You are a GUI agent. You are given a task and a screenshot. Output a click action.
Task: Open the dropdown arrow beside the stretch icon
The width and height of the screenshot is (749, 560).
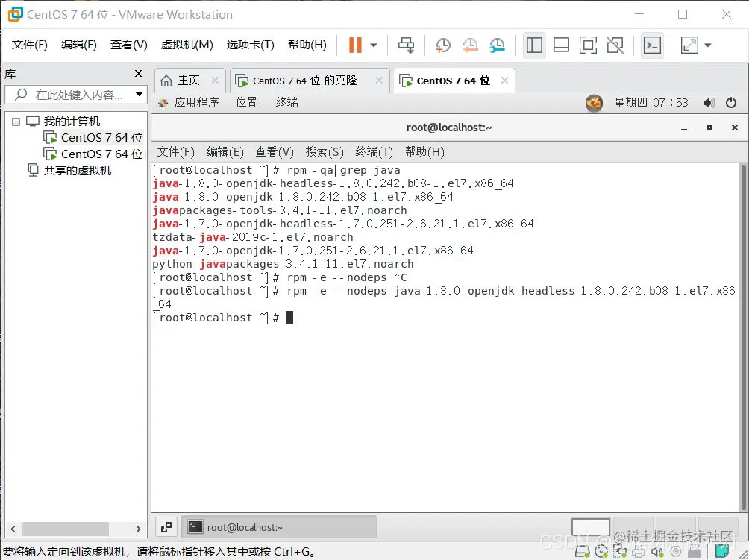click(x=708, y=45)
